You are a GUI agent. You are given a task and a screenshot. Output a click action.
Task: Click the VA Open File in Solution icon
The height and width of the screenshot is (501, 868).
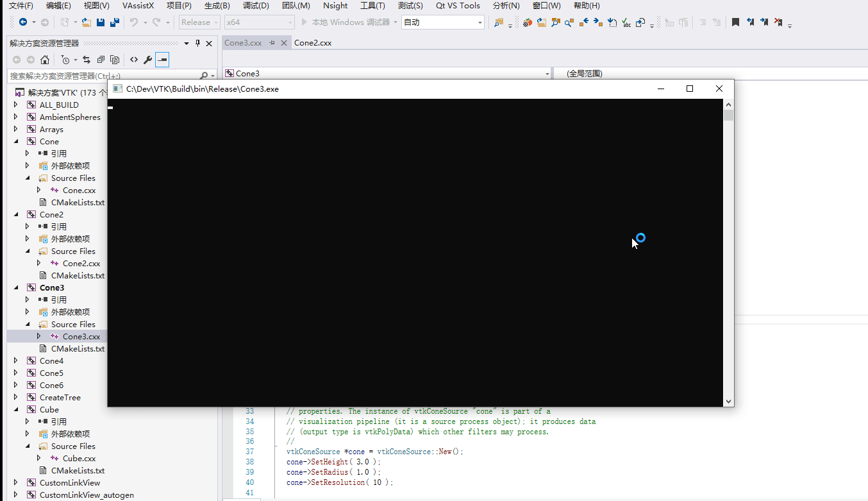click(542, 22)
